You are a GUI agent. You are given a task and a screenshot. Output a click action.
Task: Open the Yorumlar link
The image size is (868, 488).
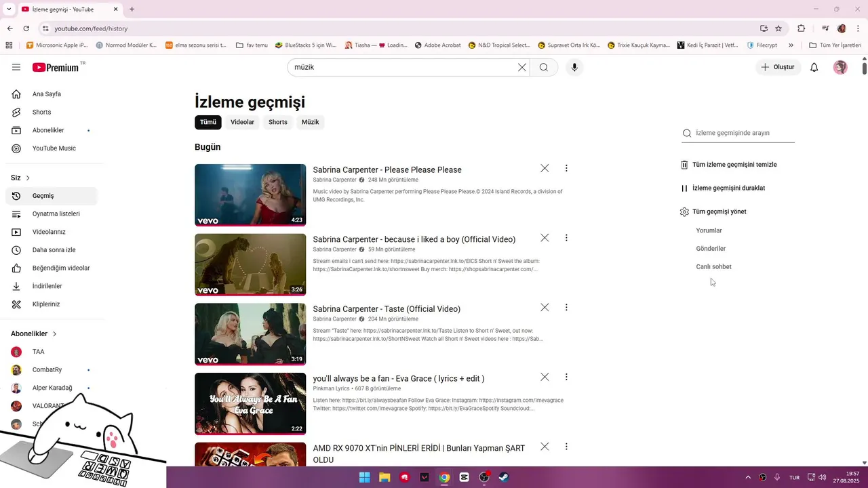click(709, 230)
